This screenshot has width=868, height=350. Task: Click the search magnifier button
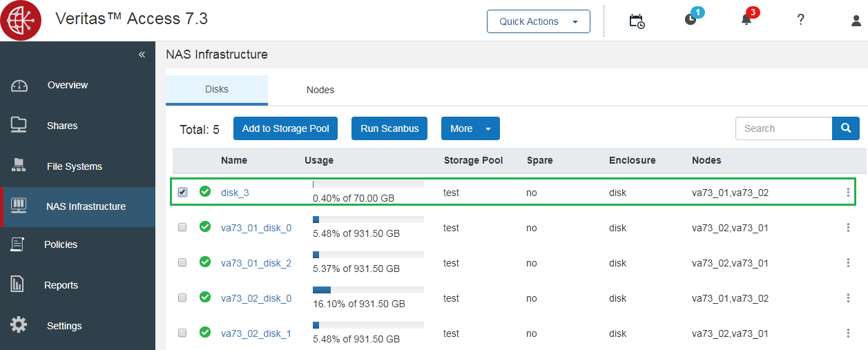(846, 128)
